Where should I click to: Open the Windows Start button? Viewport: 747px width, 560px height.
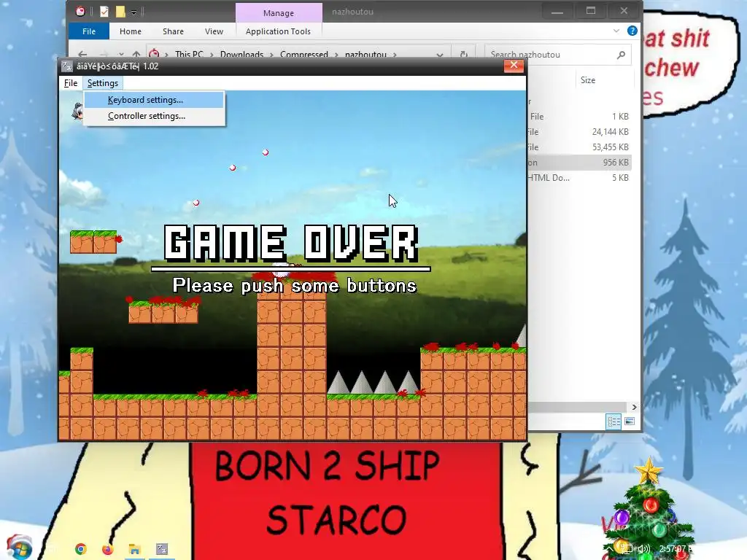[19, 548]
